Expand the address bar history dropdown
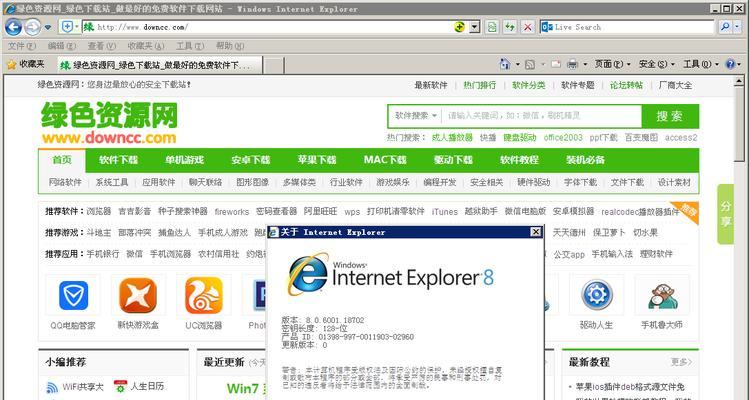Screen dimensions: 749x400 474,27
